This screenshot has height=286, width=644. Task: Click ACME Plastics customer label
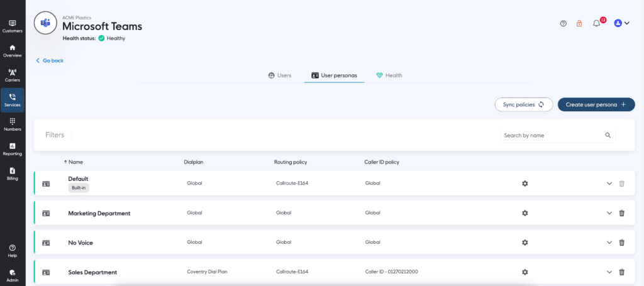click(77, 18)
